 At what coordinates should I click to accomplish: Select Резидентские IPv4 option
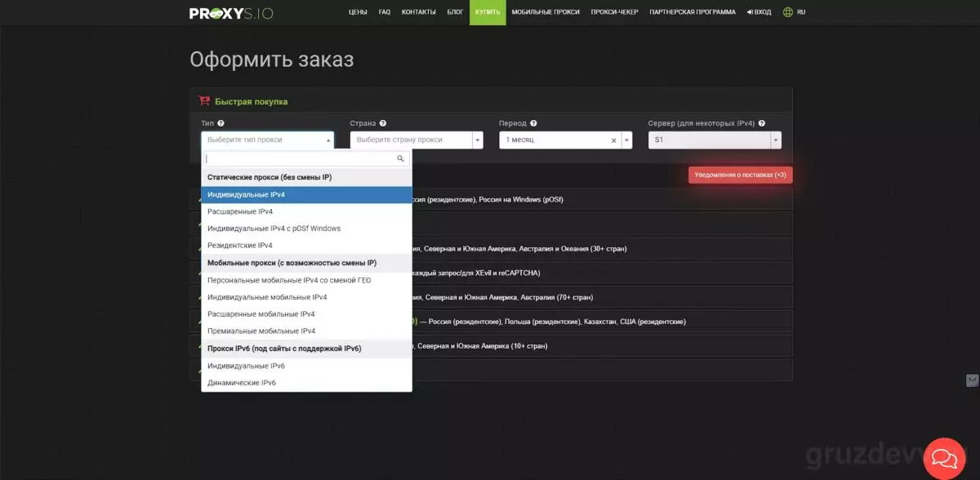(x=306, y=246)
